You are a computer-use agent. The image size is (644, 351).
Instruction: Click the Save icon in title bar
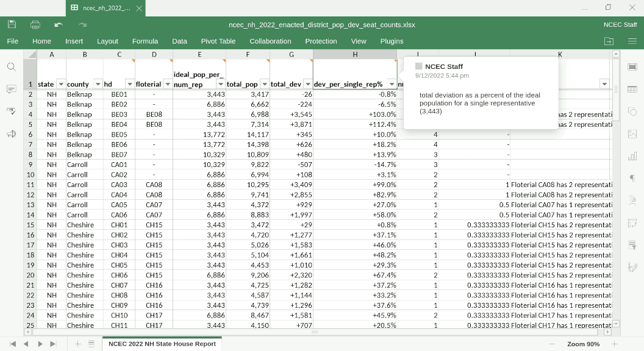click(12, 24)
